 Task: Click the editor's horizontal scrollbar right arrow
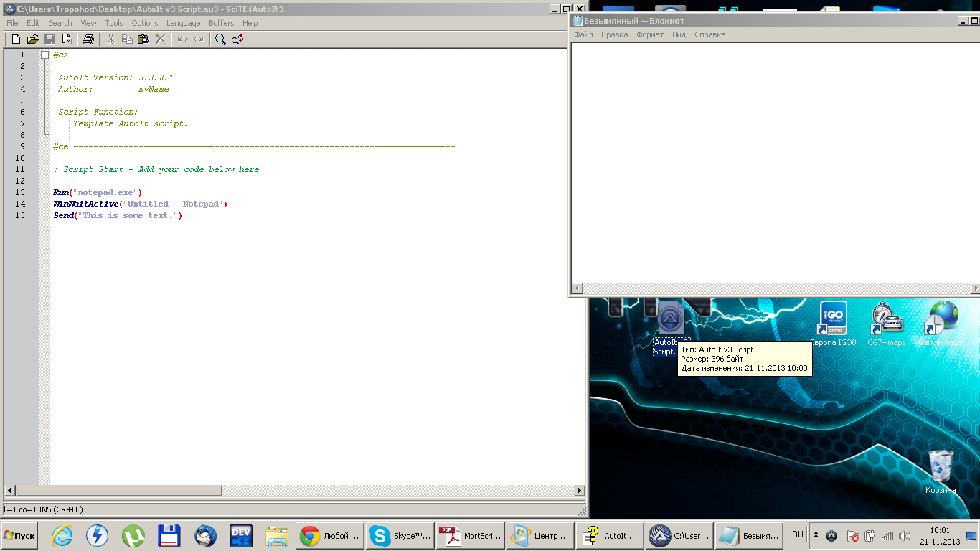[x=580, y=491]
